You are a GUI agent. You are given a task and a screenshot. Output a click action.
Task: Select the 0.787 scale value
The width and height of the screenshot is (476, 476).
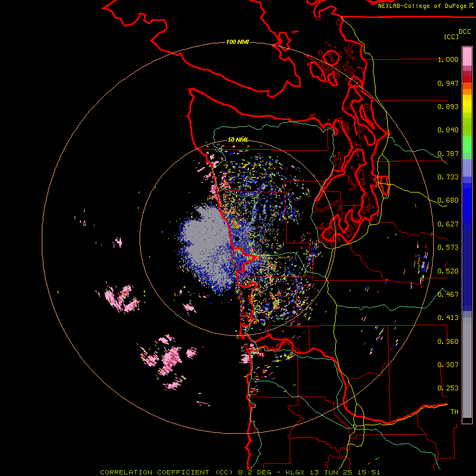point(448,153)
